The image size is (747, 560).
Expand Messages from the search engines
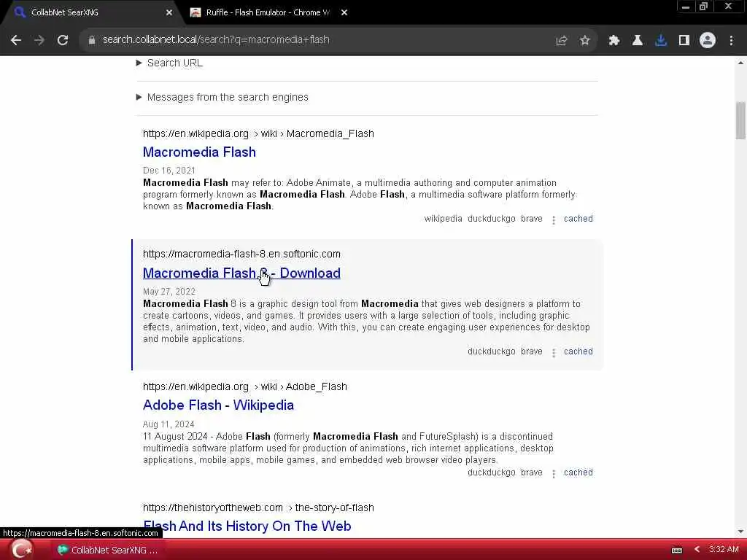coord(222,97)
